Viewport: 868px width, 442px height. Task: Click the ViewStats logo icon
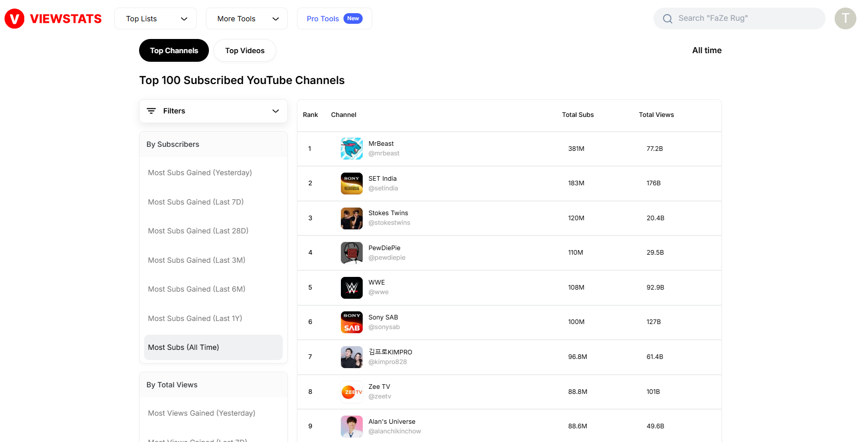pyautogui.click(x=15, y=19)
